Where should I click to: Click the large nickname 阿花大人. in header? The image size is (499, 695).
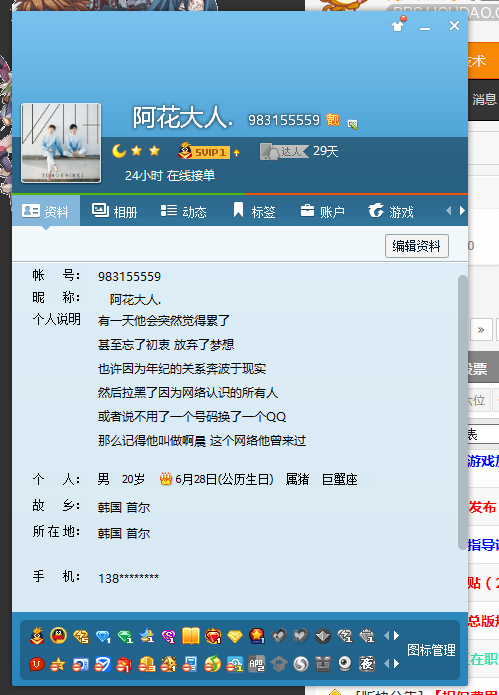(x=183, y=117)
